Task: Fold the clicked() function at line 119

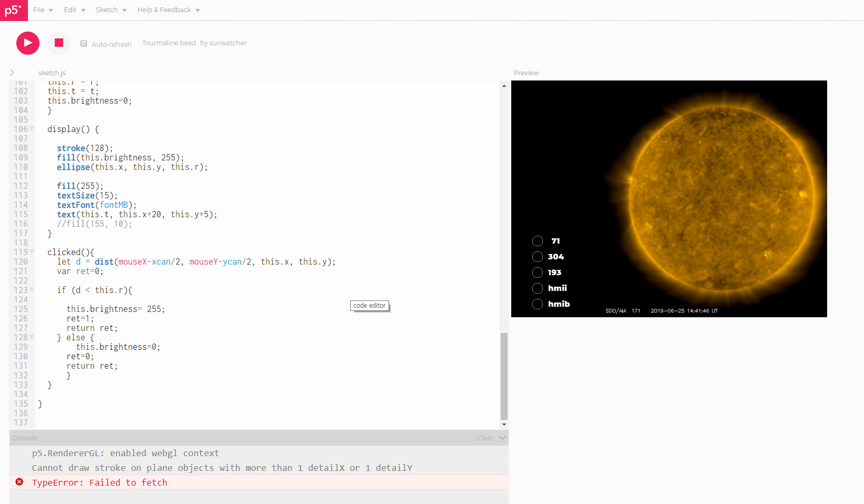Action: (32, 252)
